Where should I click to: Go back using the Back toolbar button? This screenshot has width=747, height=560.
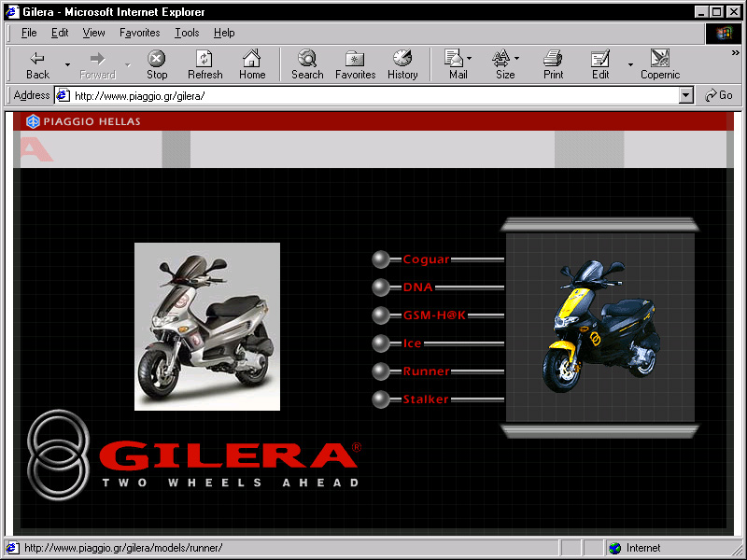pyautogui.click(x=37, y=64)
